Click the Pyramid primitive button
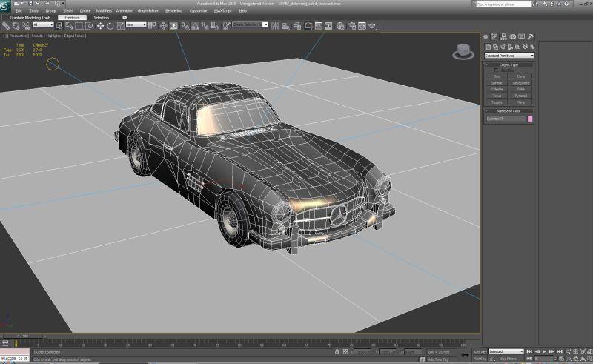 (x=521, y=96)
